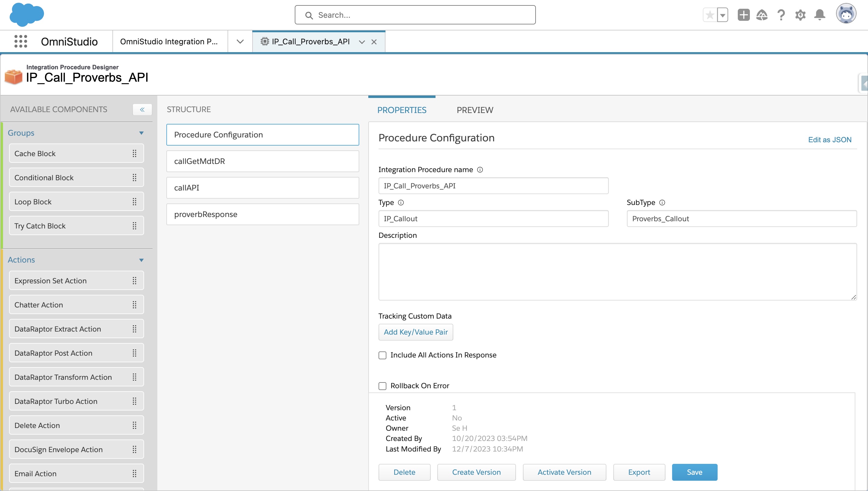Click the Email Action drag handle

[x=134, y=474]
